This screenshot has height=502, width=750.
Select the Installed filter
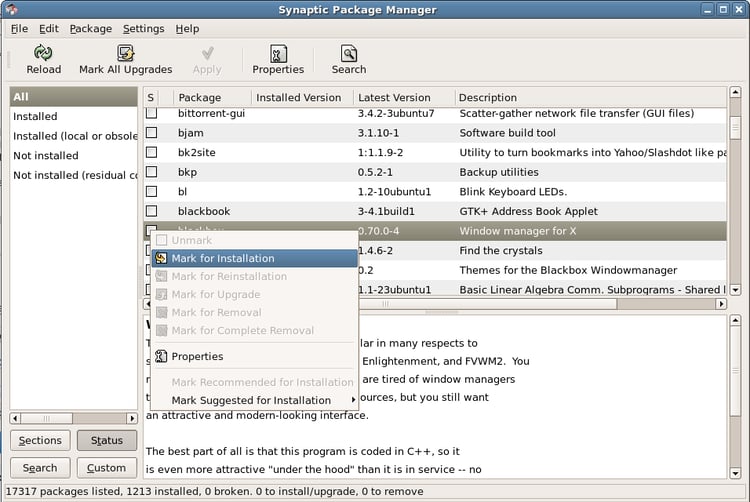73,116
